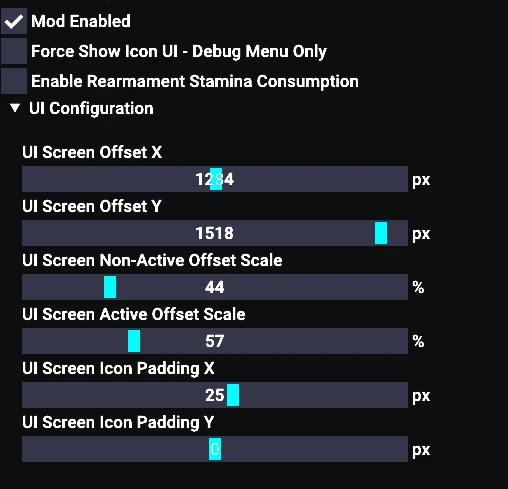Click the UI Screen Offset Y slider handle
This screenshot has height=489, width=508.
click(x=381, y=233)
